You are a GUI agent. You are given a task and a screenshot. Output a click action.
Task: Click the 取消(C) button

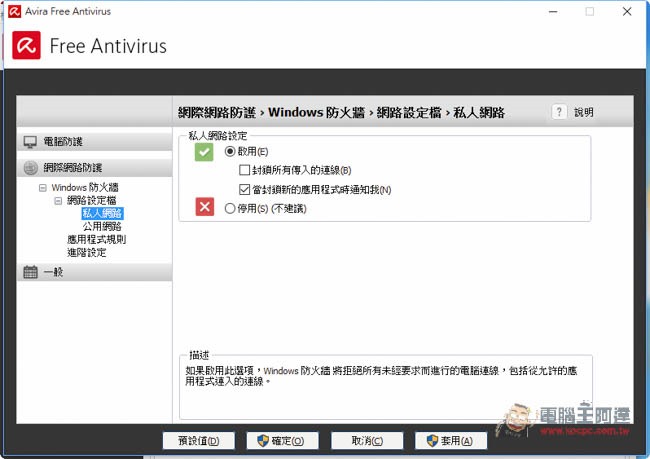click(x=367, y=440)
